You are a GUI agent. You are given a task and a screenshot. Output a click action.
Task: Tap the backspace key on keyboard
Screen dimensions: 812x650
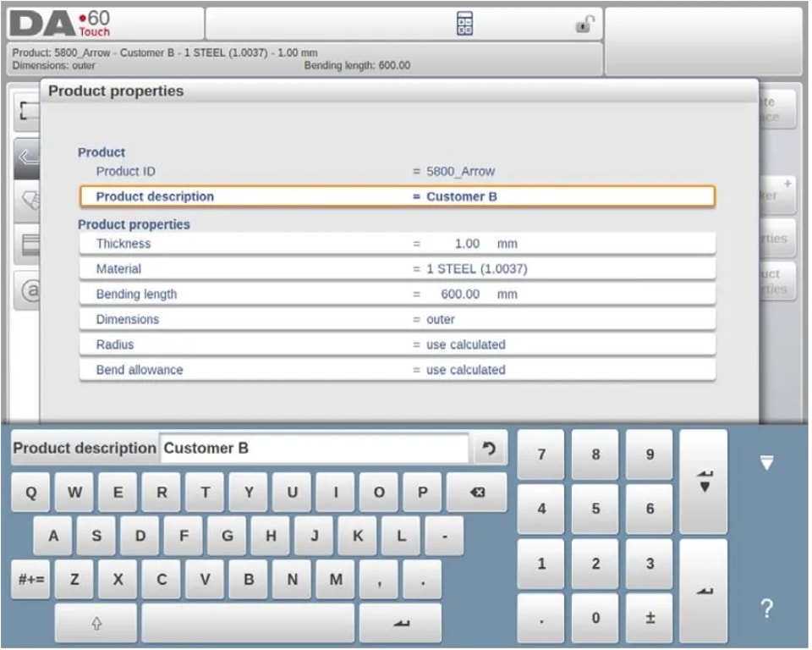point(477,493)
